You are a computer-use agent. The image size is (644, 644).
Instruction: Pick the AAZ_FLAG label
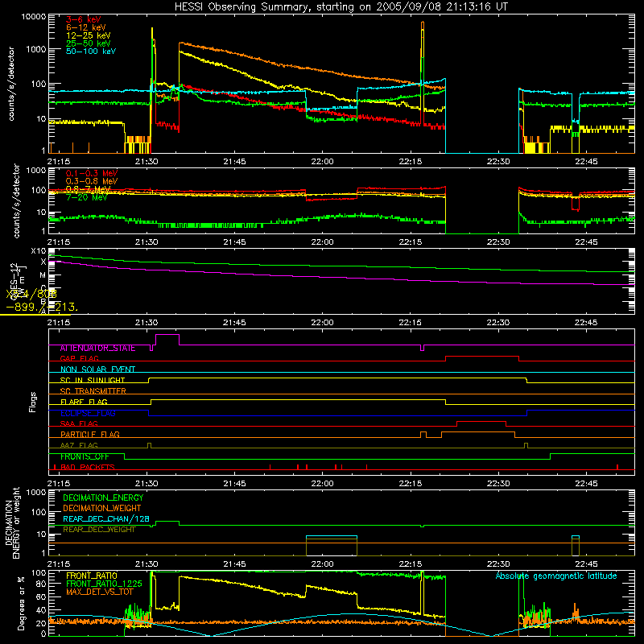click(x=79, y=445)
